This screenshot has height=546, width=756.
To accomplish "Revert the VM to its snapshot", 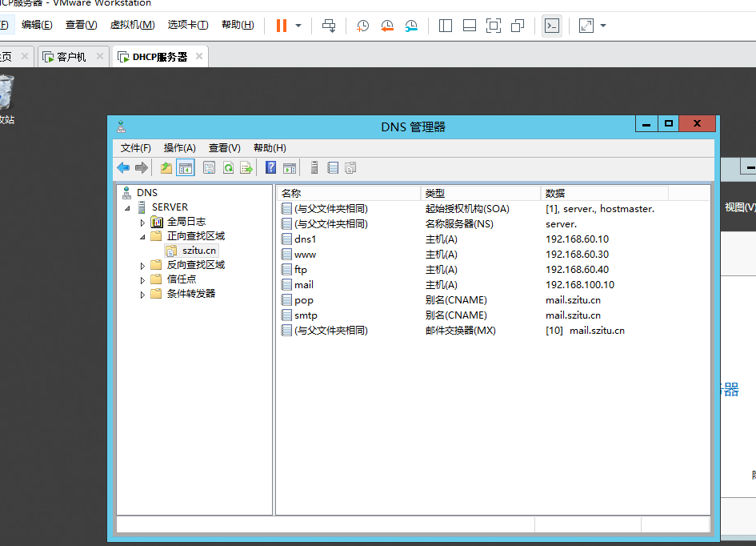I will point(387,25).
